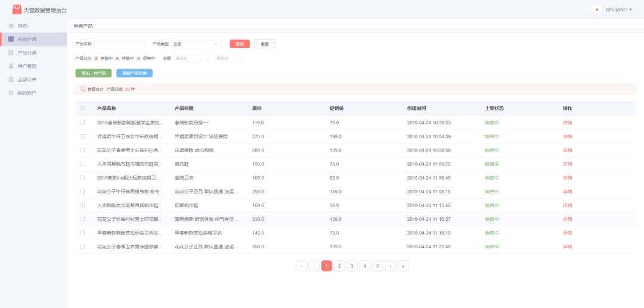Open 详情 for row created 11:16:57
Viewport: 644px width, 308px height.
568,219
